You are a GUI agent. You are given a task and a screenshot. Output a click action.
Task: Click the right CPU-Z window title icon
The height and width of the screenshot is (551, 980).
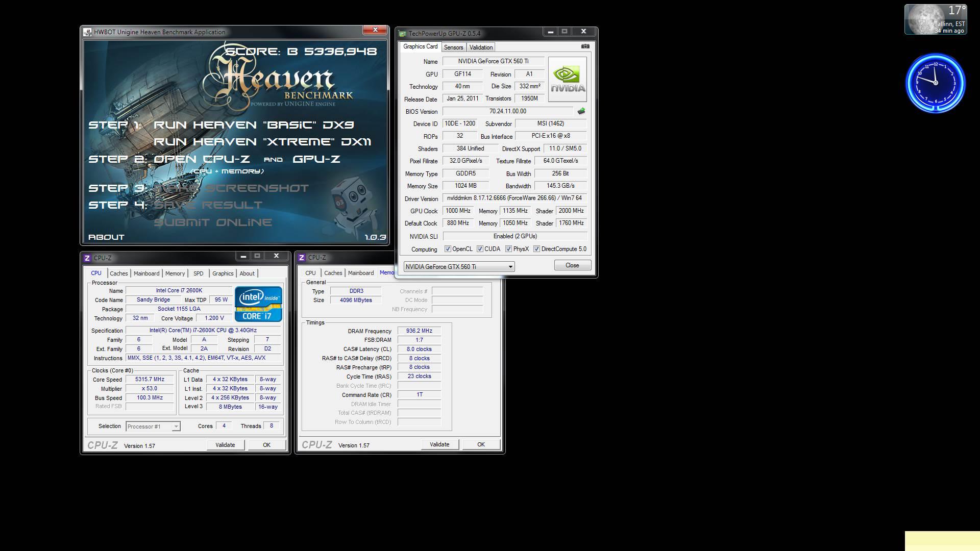(302, 258)
